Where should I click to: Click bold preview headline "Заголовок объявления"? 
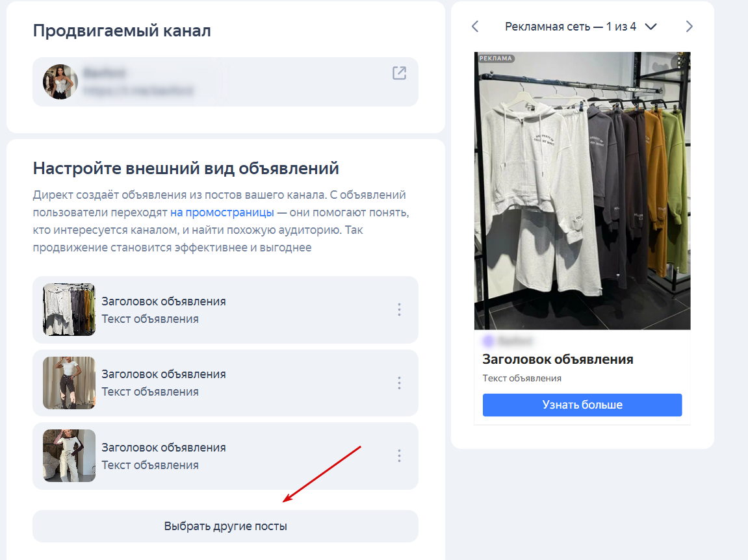(x=558, y=359)
